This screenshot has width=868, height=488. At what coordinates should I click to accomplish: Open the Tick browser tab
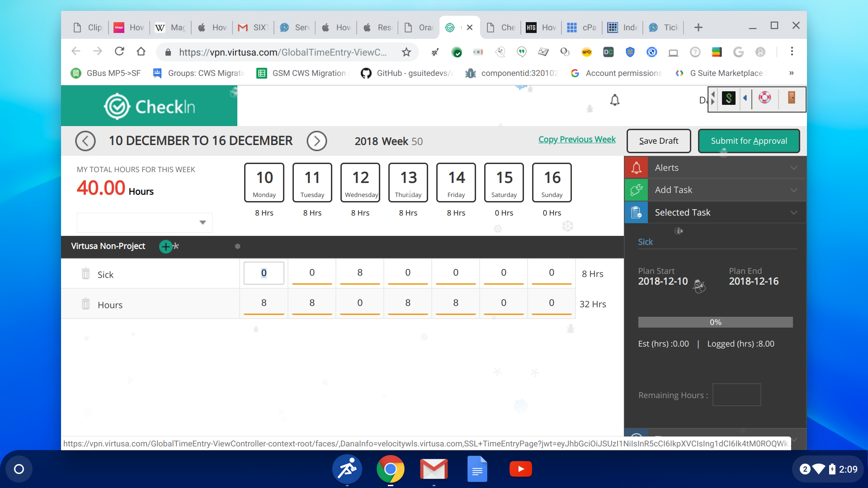click(664, 28)
